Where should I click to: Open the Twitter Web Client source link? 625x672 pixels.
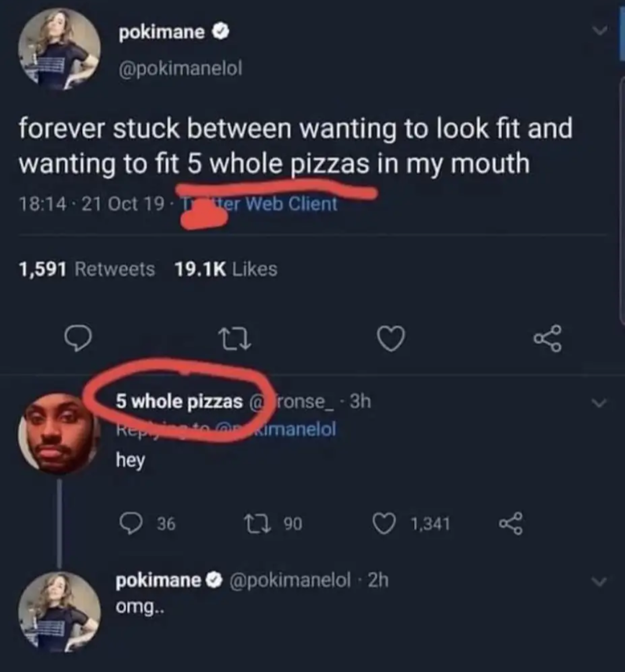[x=259, y=204]
